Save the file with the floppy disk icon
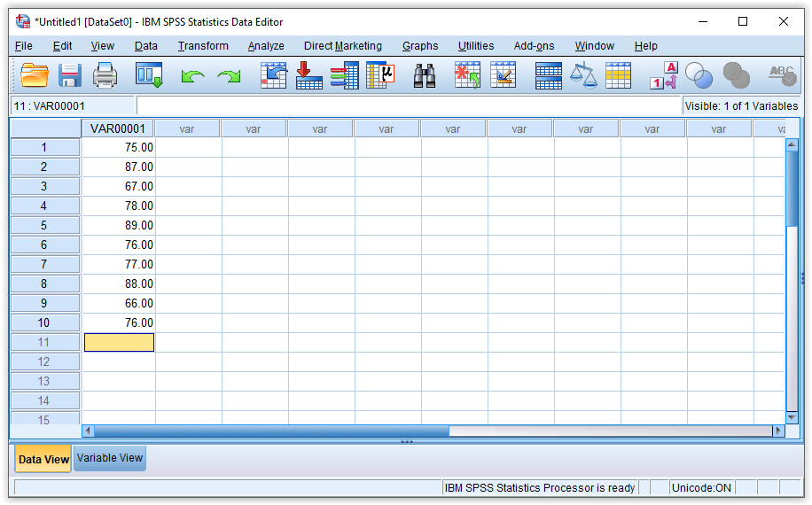812x505 pixels. point(70,76)
